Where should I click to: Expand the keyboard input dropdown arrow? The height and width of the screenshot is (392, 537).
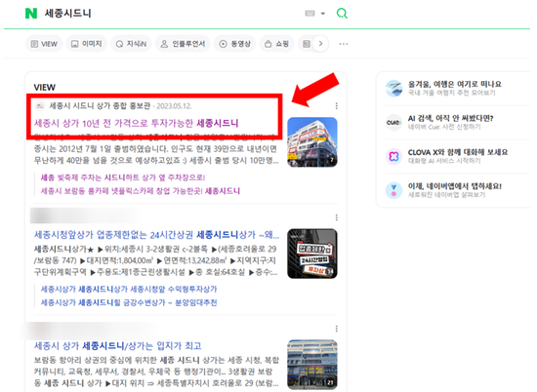(x=322, y=14)
